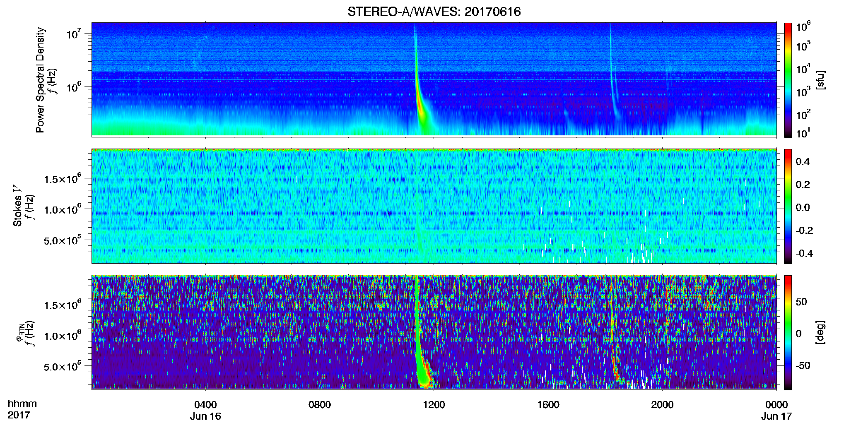Click the -0.4 value on Stokes V colorbar
Viewport: 868px width, 447px height.
coord(804,253)
